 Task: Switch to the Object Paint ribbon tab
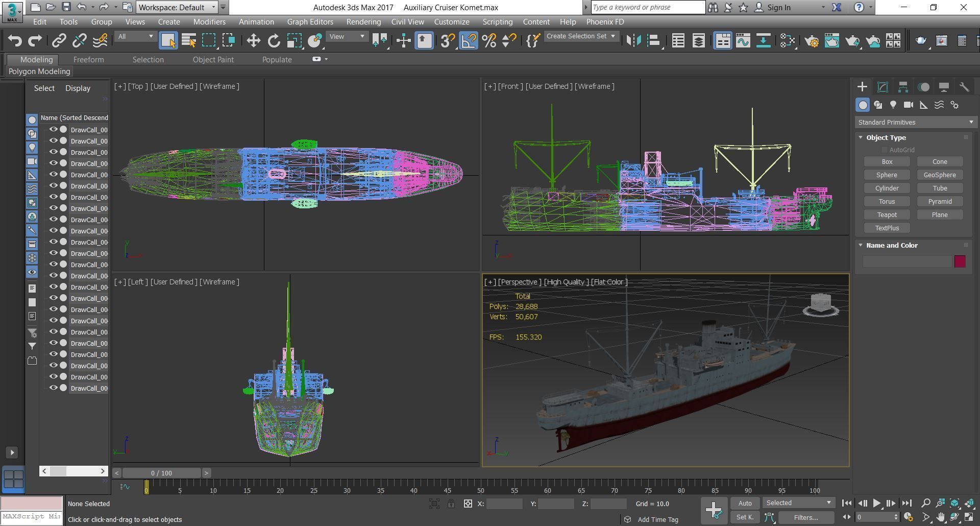click(x=213, y=60)
